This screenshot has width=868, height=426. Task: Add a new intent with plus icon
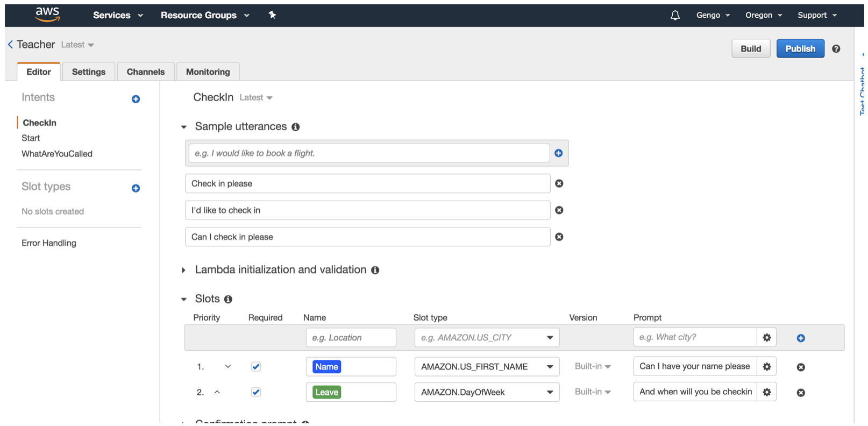(x=136, y=99)
